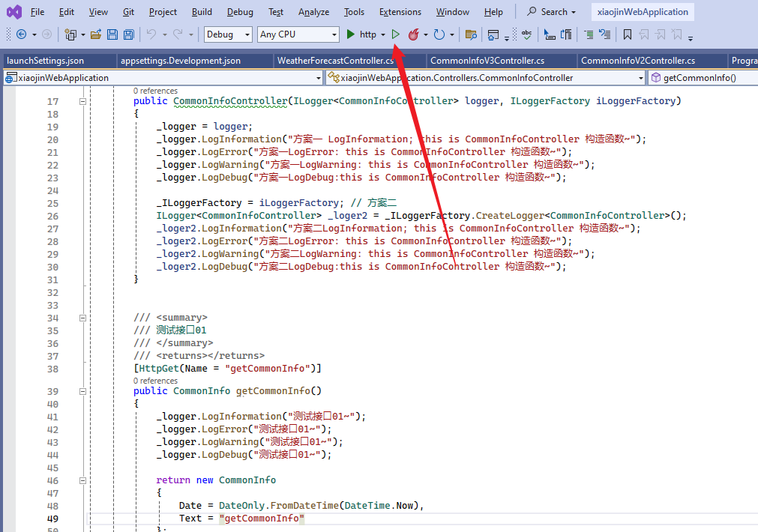The width and height of the screenshot is (758, 532).
Task: Click the 0 references CodeLens link
Action: 155,381
